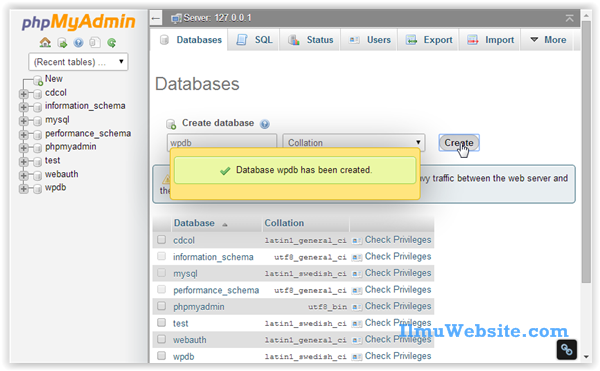This screenshot has height=371, width=600.
Task: Click the collapse top panel icon
Action: pyautogui.click(x=569, y=18)
